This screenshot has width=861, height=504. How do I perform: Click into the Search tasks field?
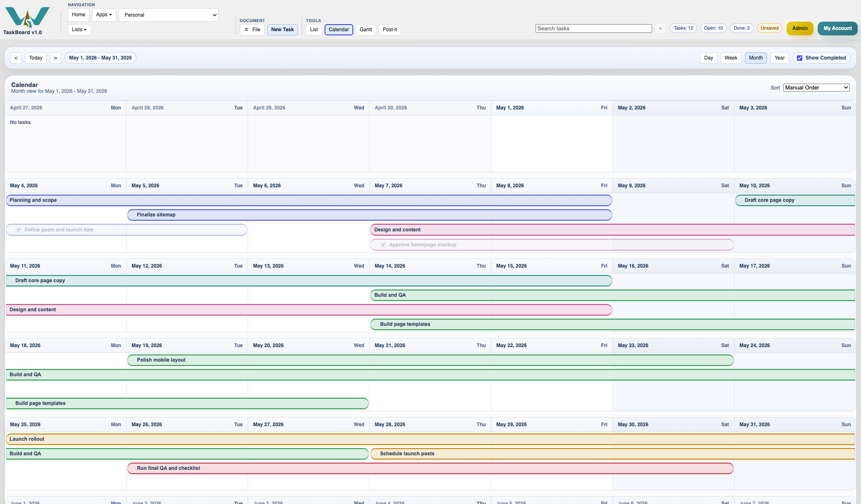(x=593, y=29)
